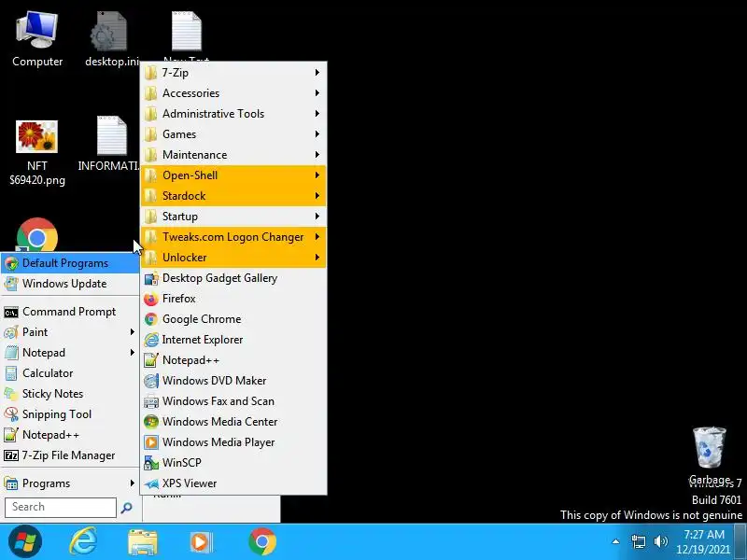Click the Windows Fax and Scan icon
The width and height of the screenshot is (747, 560).
pyautogui.click(x=151, y=401)
